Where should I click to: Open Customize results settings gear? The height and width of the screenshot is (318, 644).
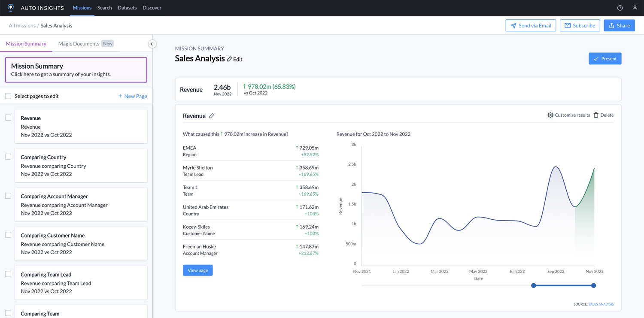tap(550, 115)
